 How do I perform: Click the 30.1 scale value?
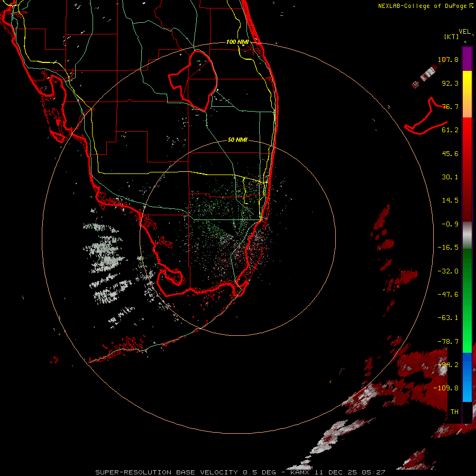[x=450, y=177]
